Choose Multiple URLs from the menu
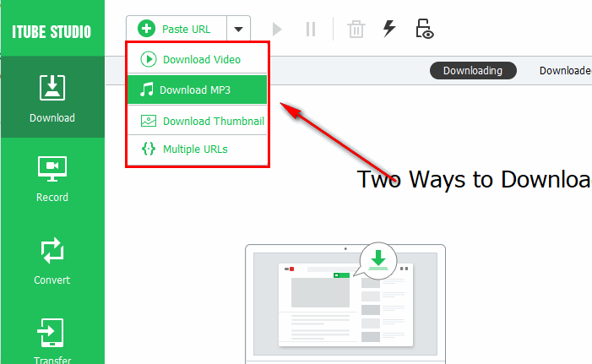This screenshot has width=592, height=364. 197,149
